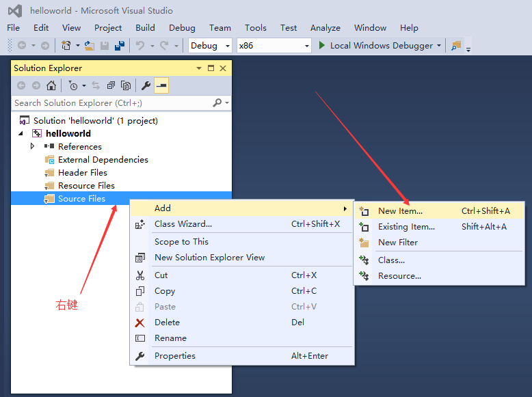Expand the References tree node
Screen dimensions: 532x397
click(x=32, y=146)
